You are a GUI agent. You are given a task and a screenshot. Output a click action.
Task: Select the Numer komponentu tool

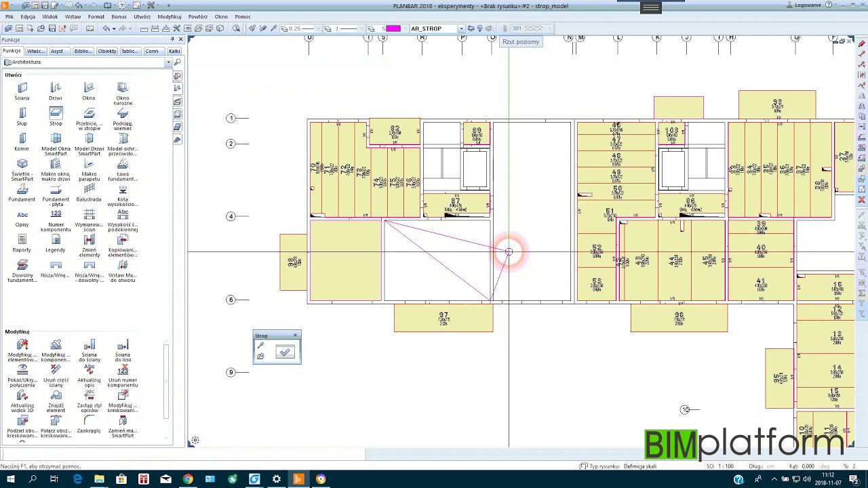pyautogui.click(x=56, y=221)
